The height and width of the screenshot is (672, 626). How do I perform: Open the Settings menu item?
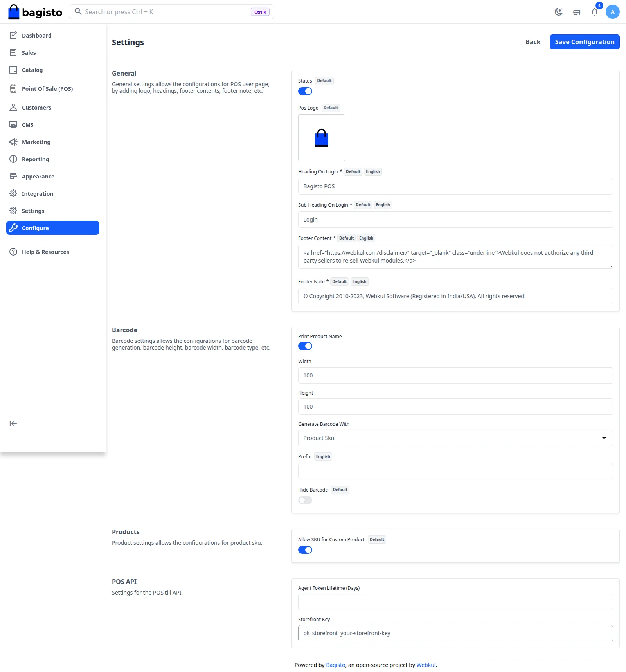pyautogui.click(x=53, y=211)
